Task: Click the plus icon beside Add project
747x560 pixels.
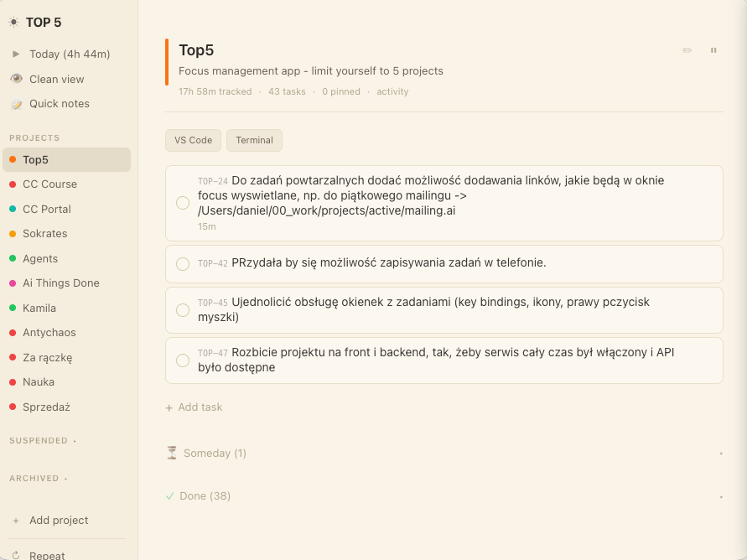Action: [16, 521]
